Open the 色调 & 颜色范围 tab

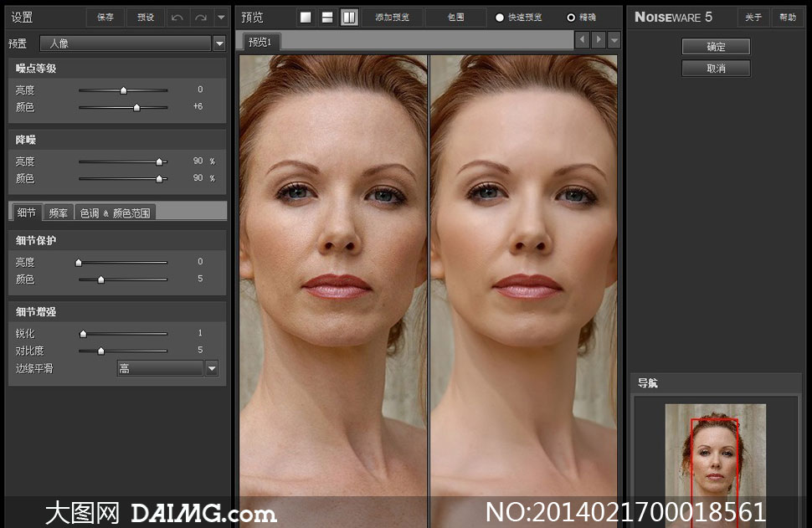tap(115, 213)
